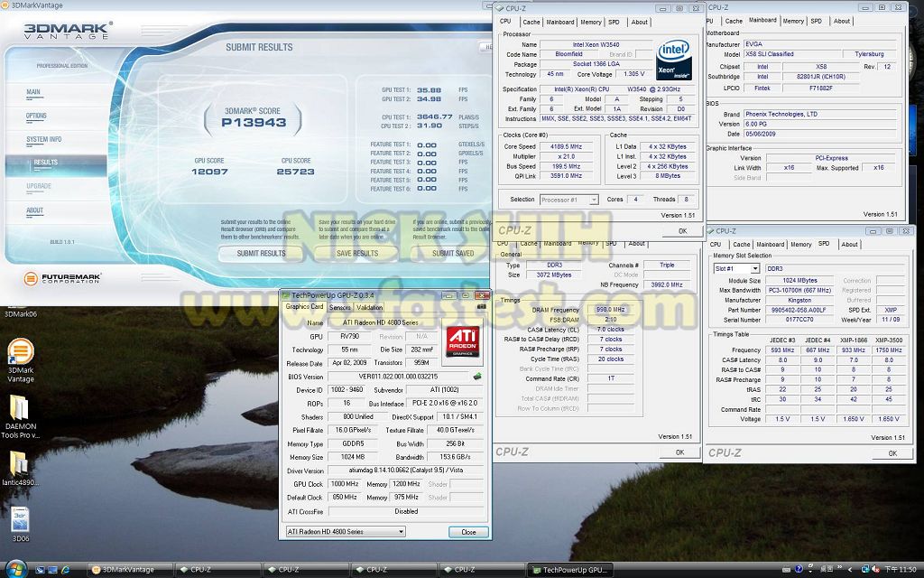924x578 pixels.
Task: Click the Close button in GPU-Z
Action: click(468, 532)
